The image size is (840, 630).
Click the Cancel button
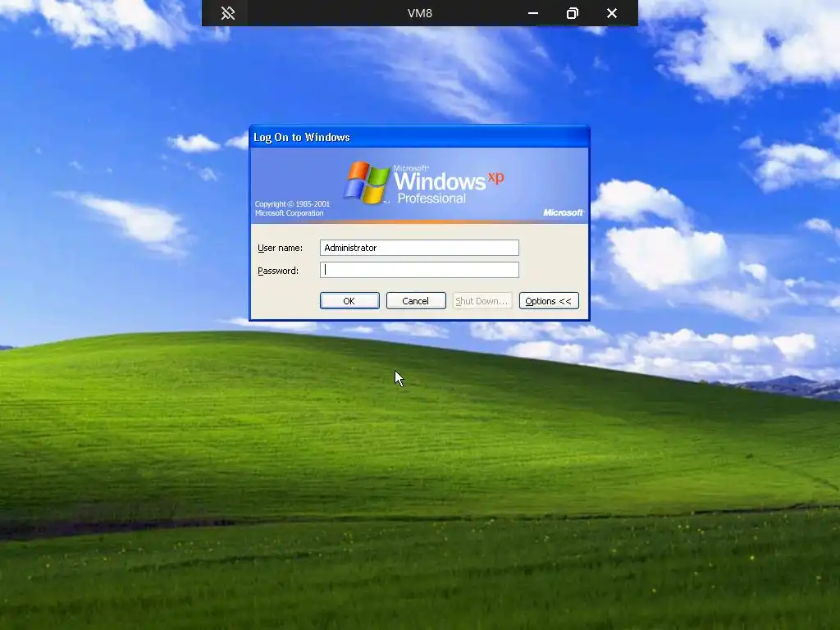[416, 300]
